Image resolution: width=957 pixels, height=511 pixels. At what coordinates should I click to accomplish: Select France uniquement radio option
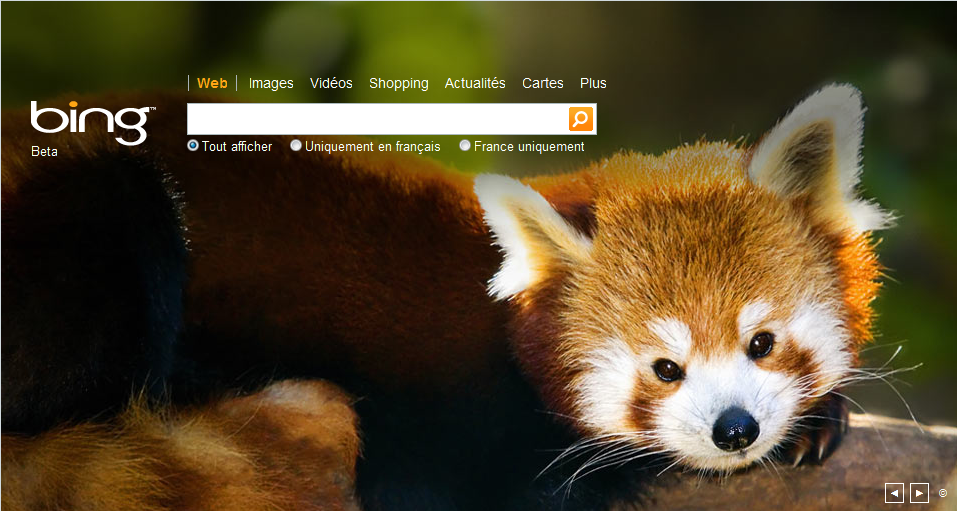[465, 145]
